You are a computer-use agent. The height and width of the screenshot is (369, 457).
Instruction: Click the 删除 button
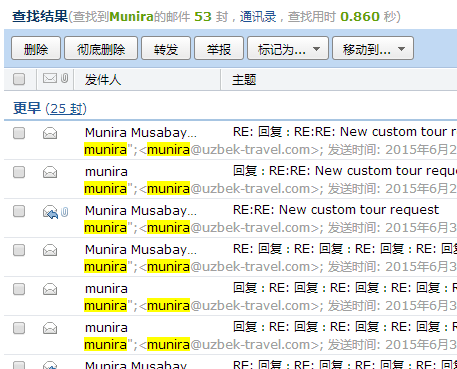coord(36,49)
